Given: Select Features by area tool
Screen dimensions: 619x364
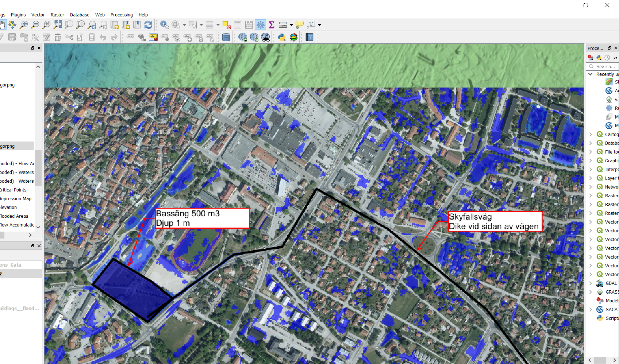Looking at the screenshot, I should tap(193, 25).
